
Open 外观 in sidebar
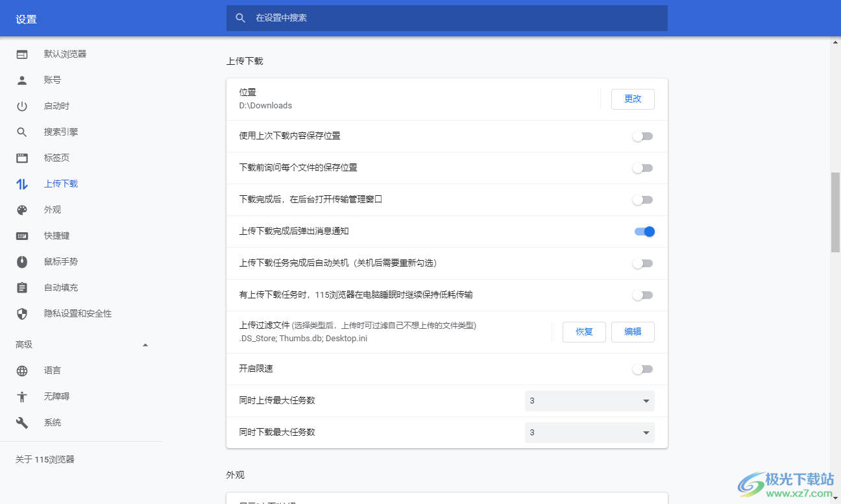click(x=53, y=210)
